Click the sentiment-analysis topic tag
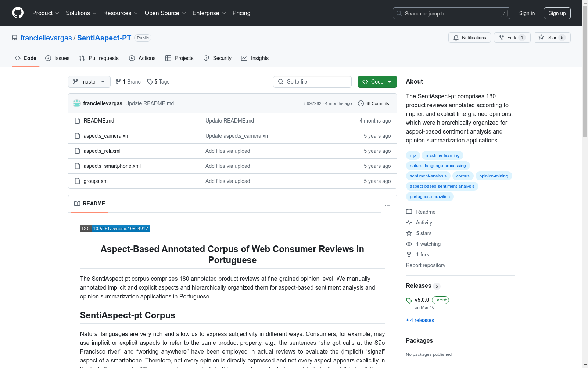Image resolution: width=588 pixels, height=368 pixels. pyautogui.click(x=428, y=176)
